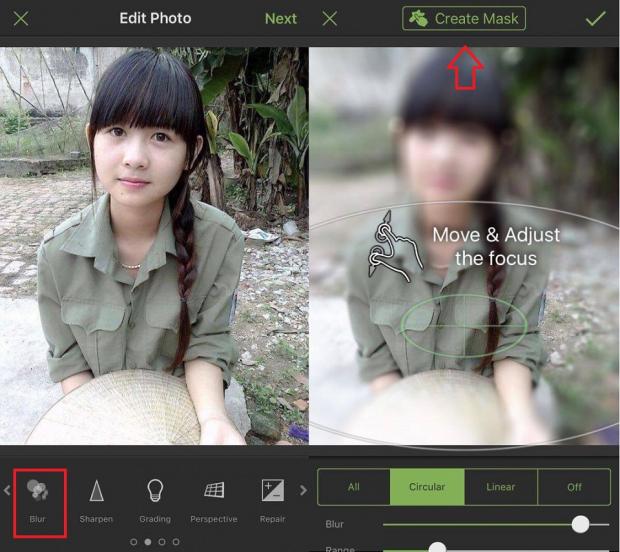Cancel the blur edit with X
The image size is (620, 552).
click(x=330, y=19)
